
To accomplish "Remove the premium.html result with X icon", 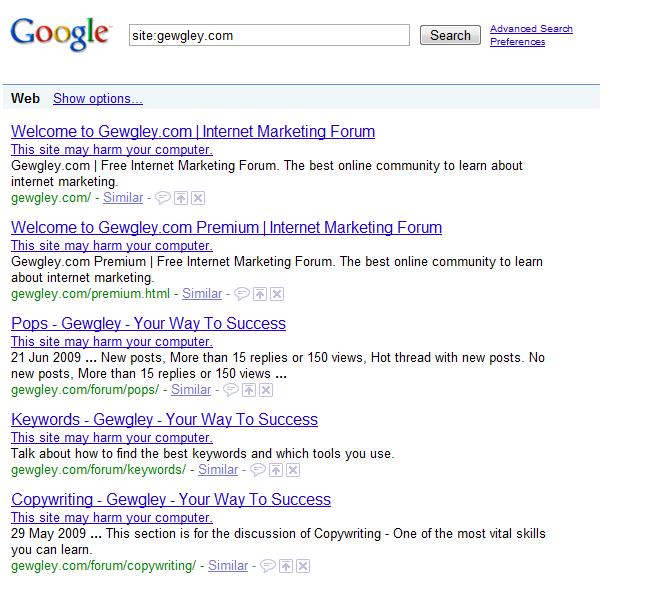I will [x=277, y=294].
